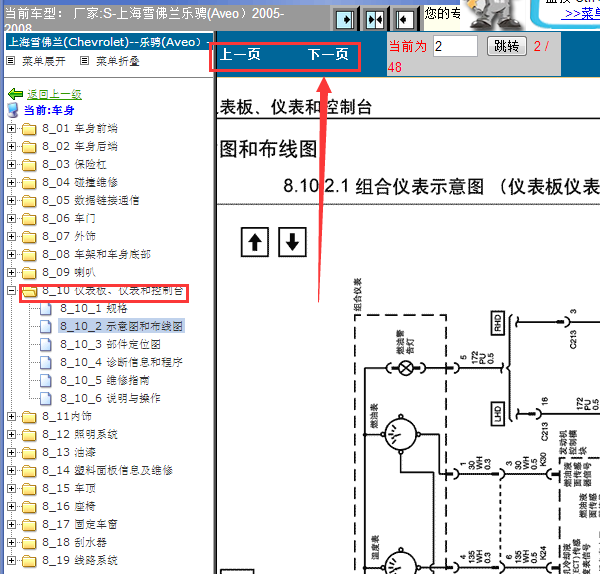Open 8_10_6 说明与操作 page
The height and width of the screenshot is (574, 600).
coord(110,398)
